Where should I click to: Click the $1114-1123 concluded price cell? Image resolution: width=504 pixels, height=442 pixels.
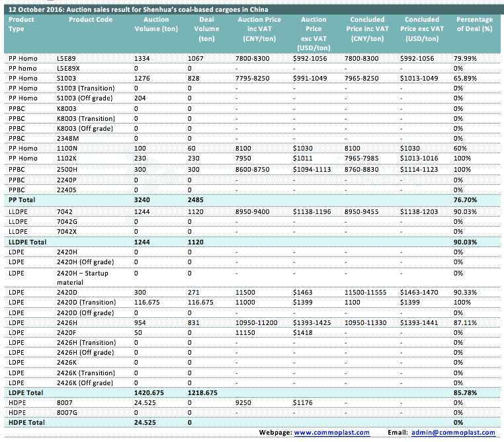419,170
